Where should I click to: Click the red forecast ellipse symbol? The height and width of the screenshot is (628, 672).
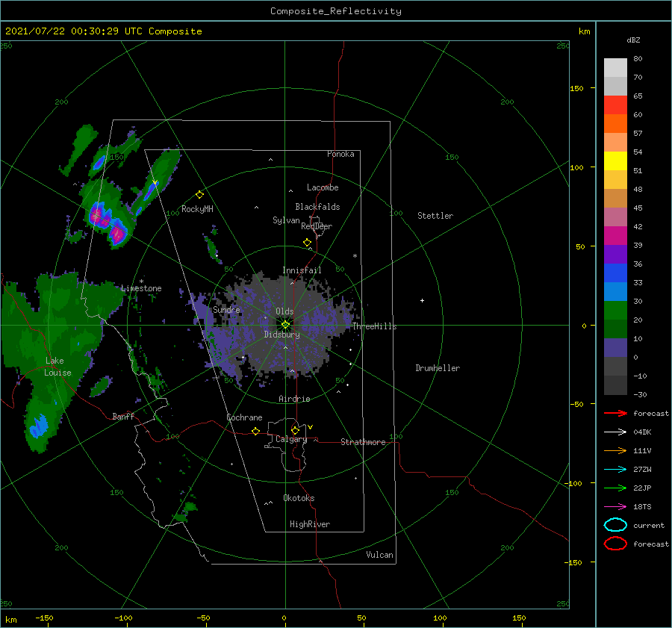pyautogui.click(x=615, y=544)
